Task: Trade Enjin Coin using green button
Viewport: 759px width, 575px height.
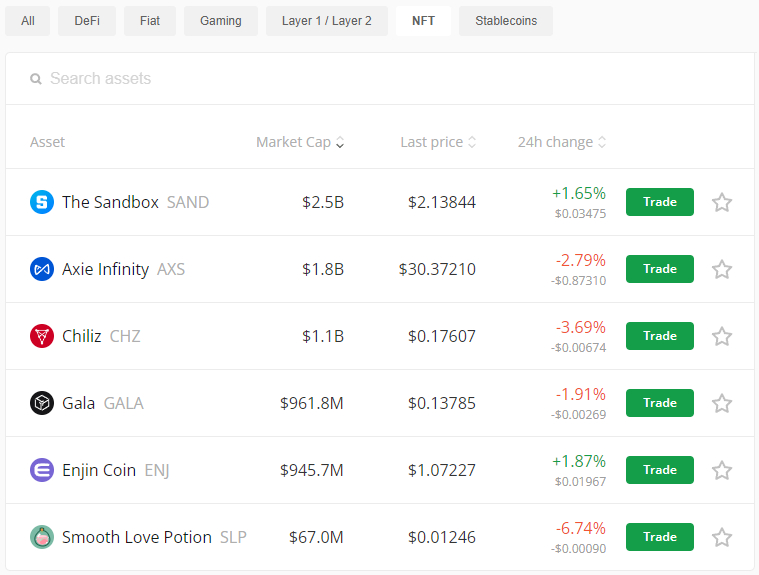Action: tap(659, 470)
